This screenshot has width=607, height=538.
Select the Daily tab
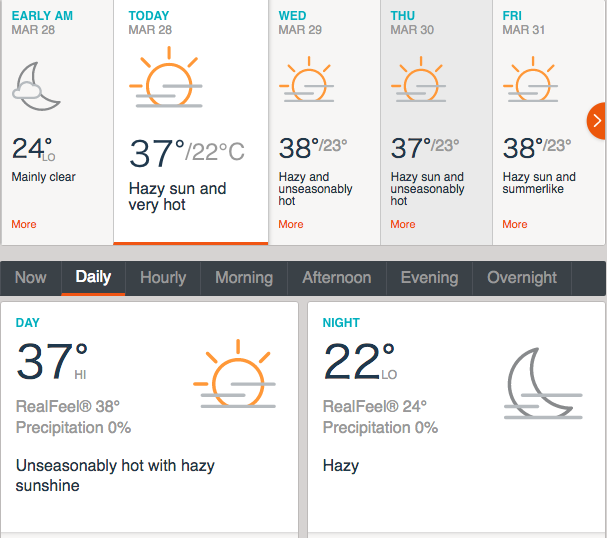[x=93, y=278]
